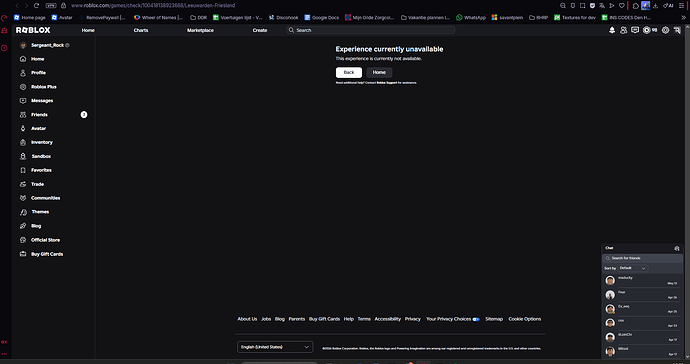Screen dimensions: 690x364
Task: Click the Official Store icon in sidebar
Action: (x=23, y=240)
